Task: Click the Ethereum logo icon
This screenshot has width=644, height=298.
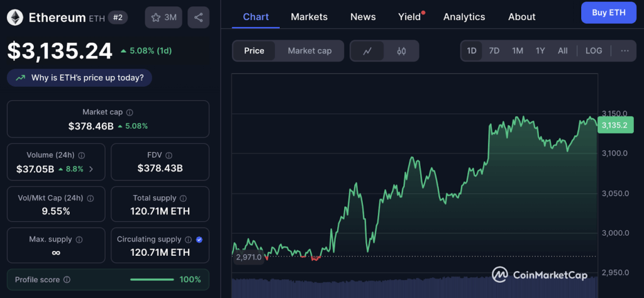Action: click(x=15, y=18)
